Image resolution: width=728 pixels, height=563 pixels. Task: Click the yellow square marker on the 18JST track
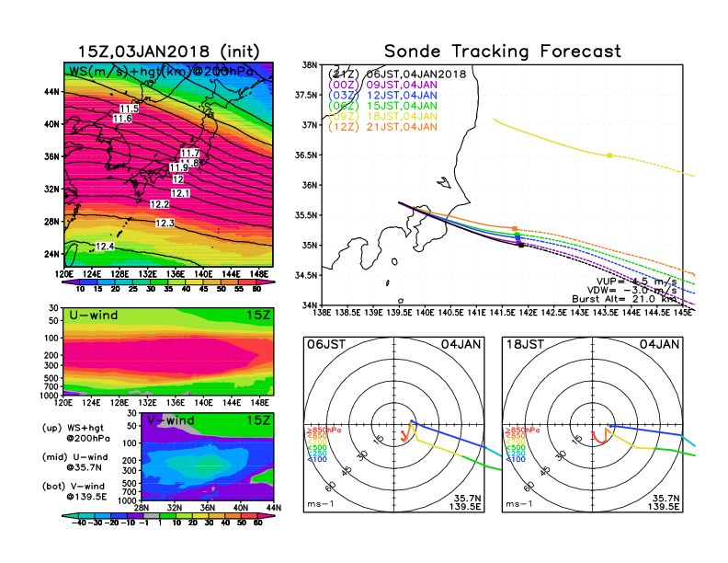point(609,155)
